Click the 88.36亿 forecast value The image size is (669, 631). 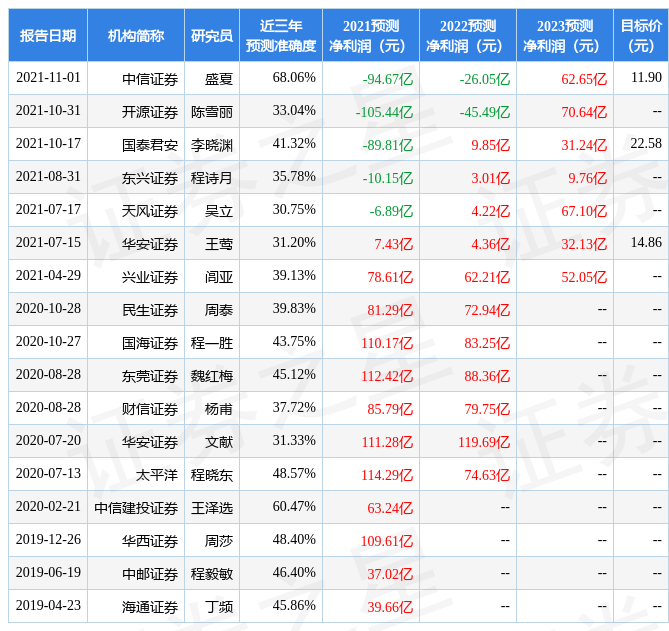(x=487, y=376)
